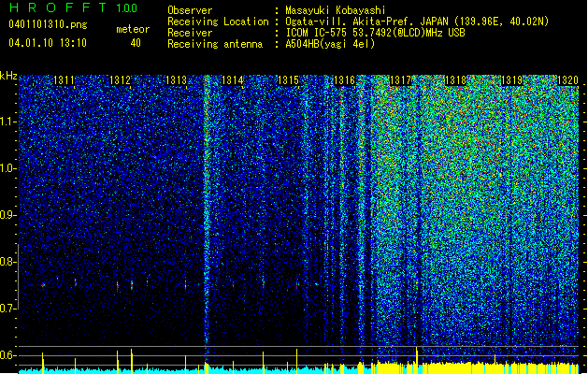Click the 1313 time marker
This screenshot has height=374, width=588.
point(176,80)
